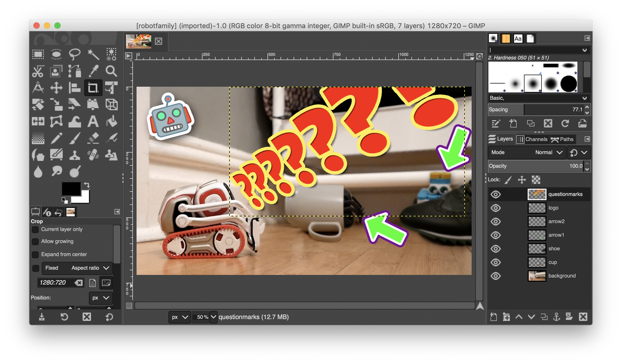Hide the background layer
The width and height of the screenshot is (622, 364).
(496, 276)
